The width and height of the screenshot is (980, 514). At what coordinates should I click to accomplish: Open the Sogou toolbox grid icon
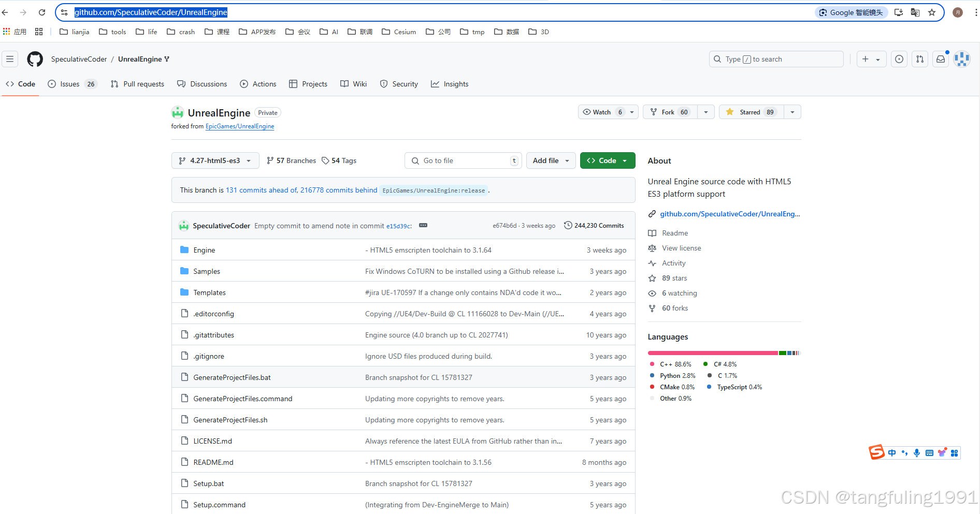[954, 453]
